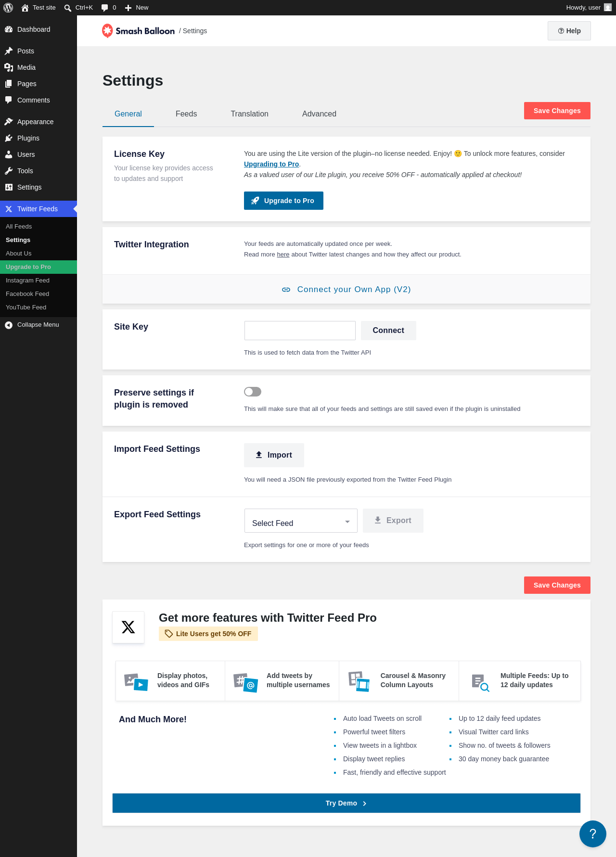Click 'Powerful tweet filters' list item

click(374, 732)
